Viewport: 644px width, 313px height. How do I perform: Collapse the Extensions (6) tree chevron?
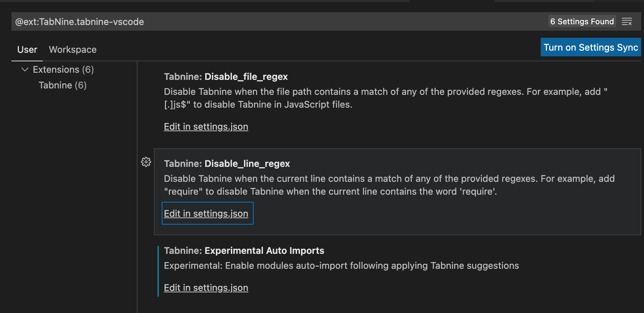click(25, 70)
